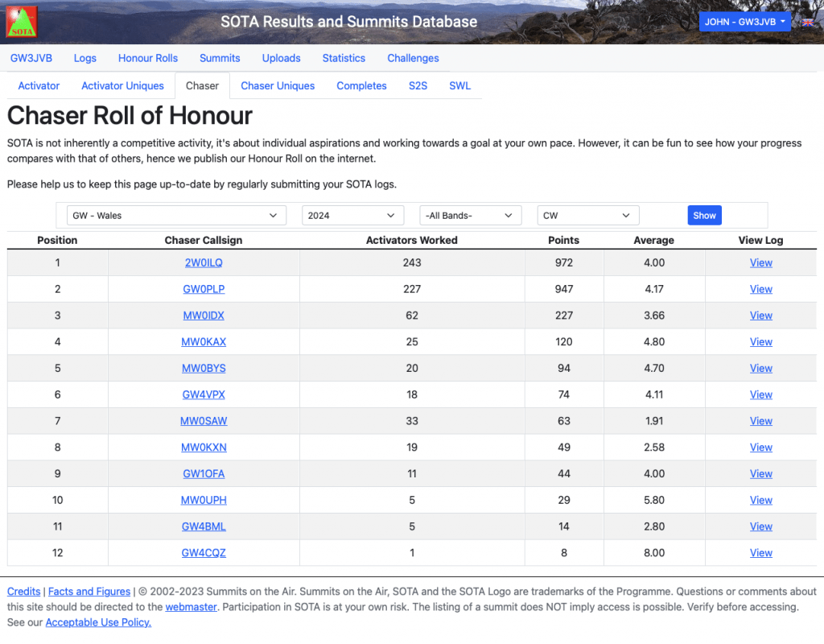
Task: View log for GW1OFA row
Action: click(x=760, y=473)
